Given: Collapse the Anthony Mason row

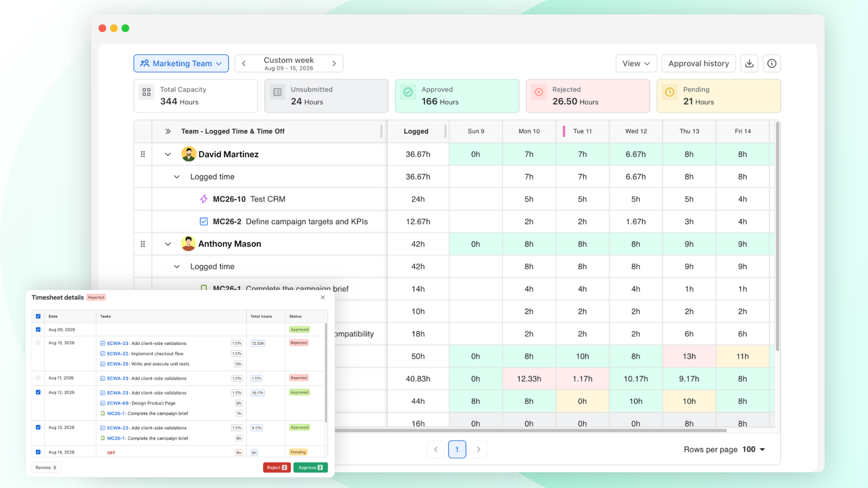Looking at the screenshot, I should tap(168, 244).
